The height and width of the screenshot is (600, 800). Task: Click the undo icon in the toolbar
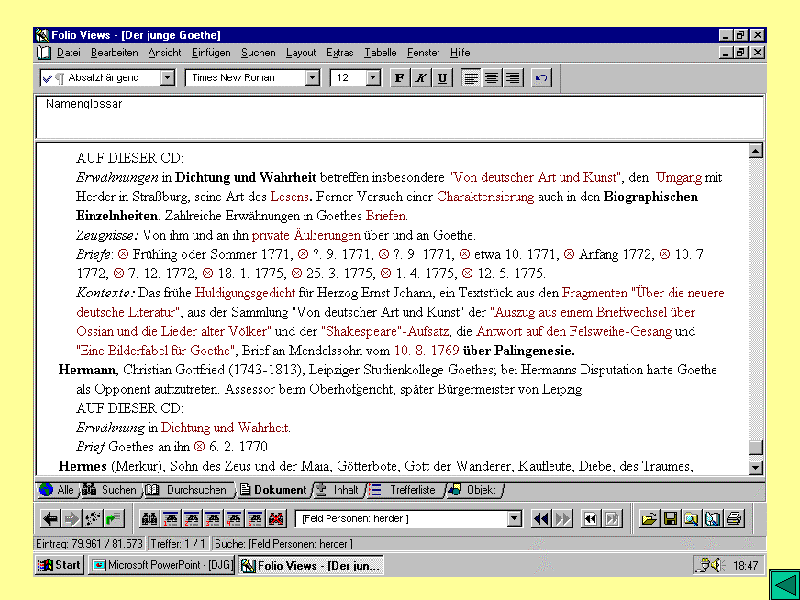tap(542, 78)
